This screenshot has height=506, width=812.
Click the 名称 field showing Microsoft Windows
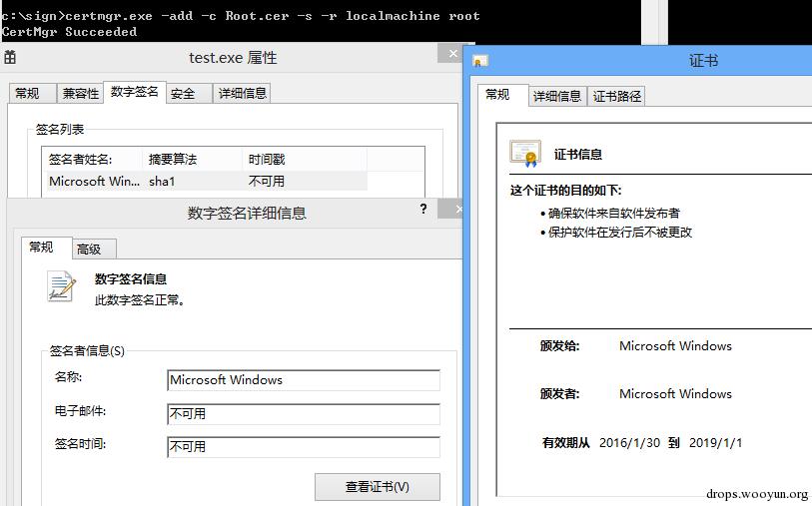(x=304, y=380)
